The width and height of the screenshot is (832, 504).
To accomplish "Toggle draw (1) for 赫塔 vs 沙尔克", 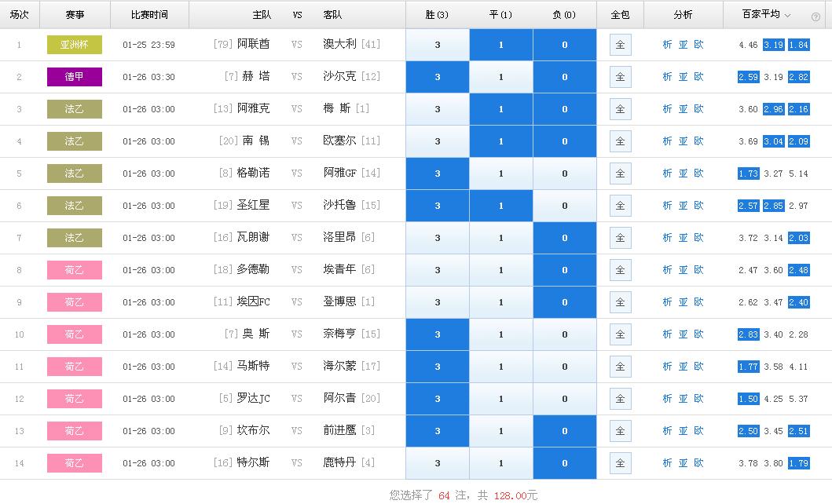I will click(501, 78).
